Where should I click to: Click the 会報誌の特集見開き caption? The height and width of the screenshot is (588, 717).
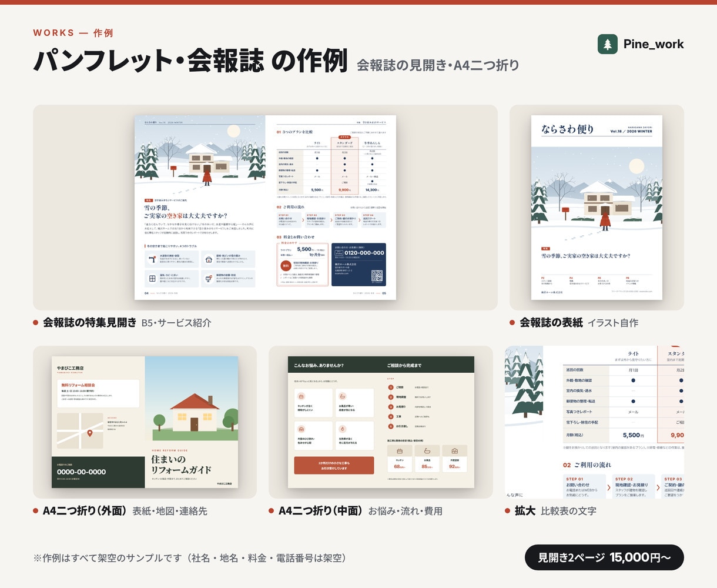tap(89, 322)
